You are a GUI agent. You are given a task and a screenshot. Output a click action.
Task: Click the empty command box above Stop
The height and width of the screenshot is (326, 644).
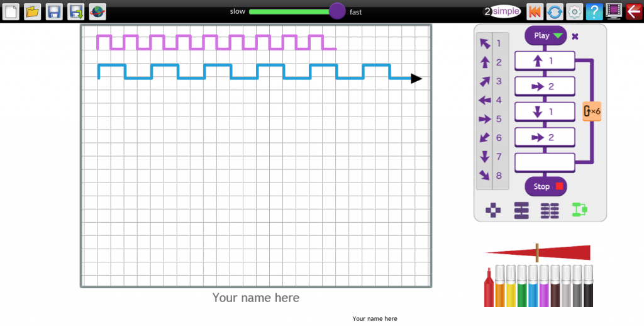[x=545, y=163]
